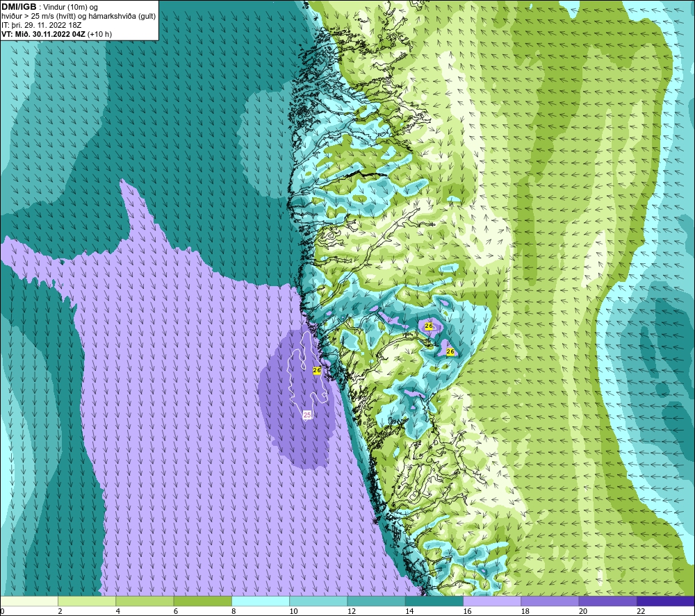The width and height of the screenshot is (695, 616).
Task: Click the legend scale number 18
Action: 525,611
